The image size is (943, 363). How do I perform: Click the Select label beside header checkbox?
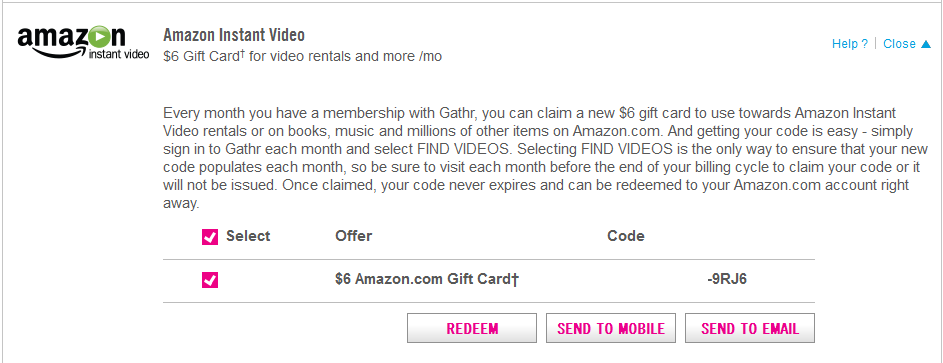point(248,236)
